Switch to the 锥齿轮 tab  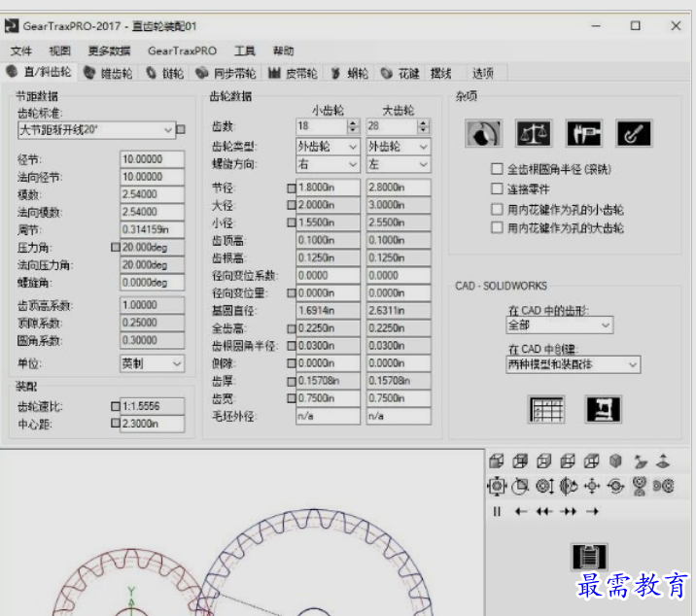109,73
